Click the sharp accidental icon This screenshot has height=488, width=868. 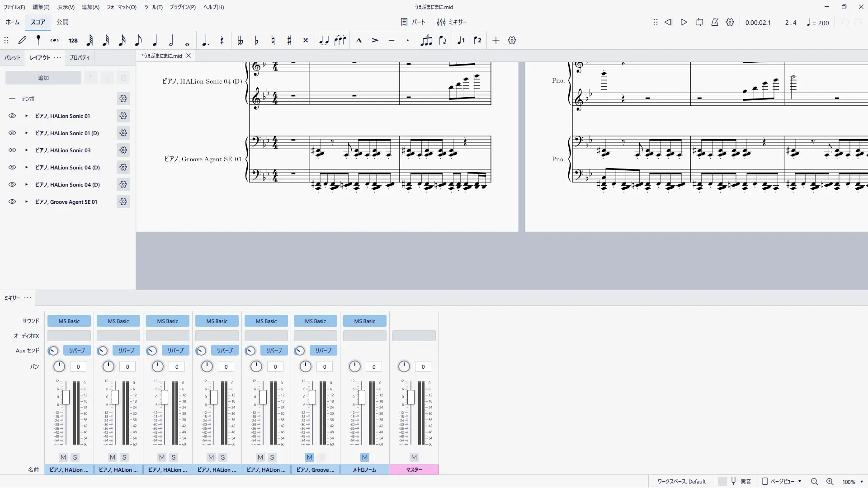pyautogui.click(x=289, y=41)
